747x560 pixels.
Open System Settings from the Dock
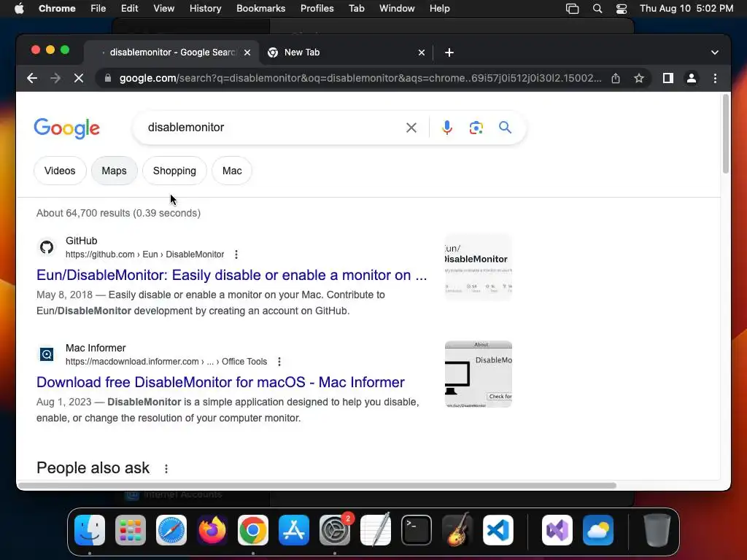(x=335, y=530)
